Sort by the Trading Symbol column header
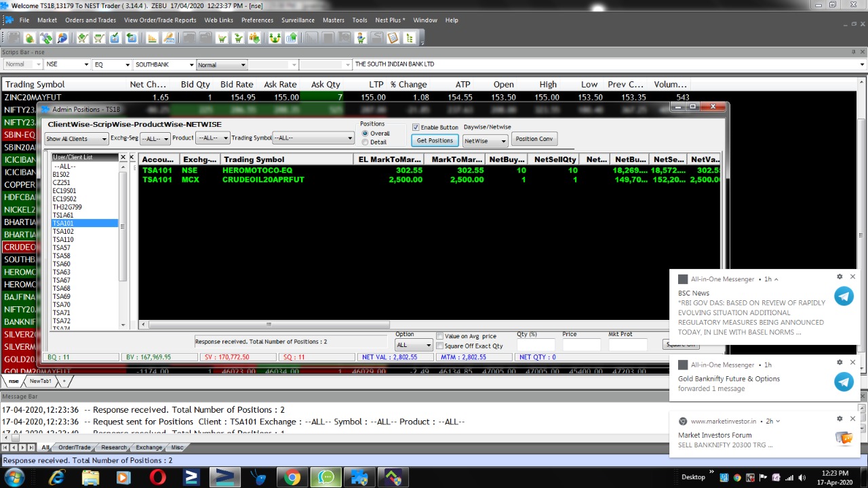The height and width of the screenshot is (488, 868). click(287, 159)
